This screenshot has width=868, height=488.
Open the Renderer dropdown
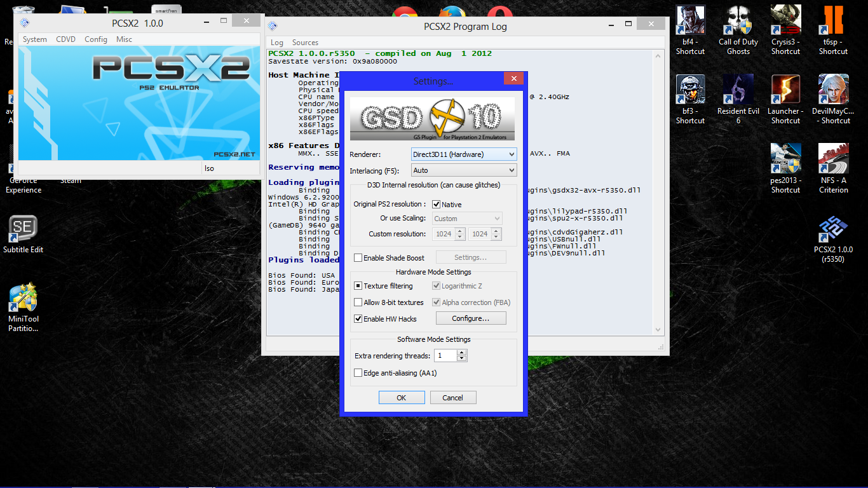coord(464,154)
